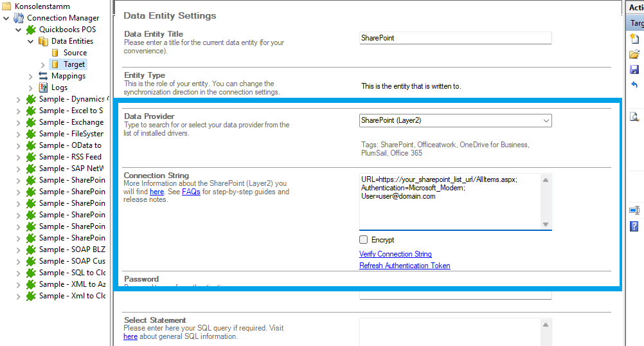Open the SharePoint (Layer2) data provider dropdown
Viewport: 644px width, 346px height.
pos(546,120)
